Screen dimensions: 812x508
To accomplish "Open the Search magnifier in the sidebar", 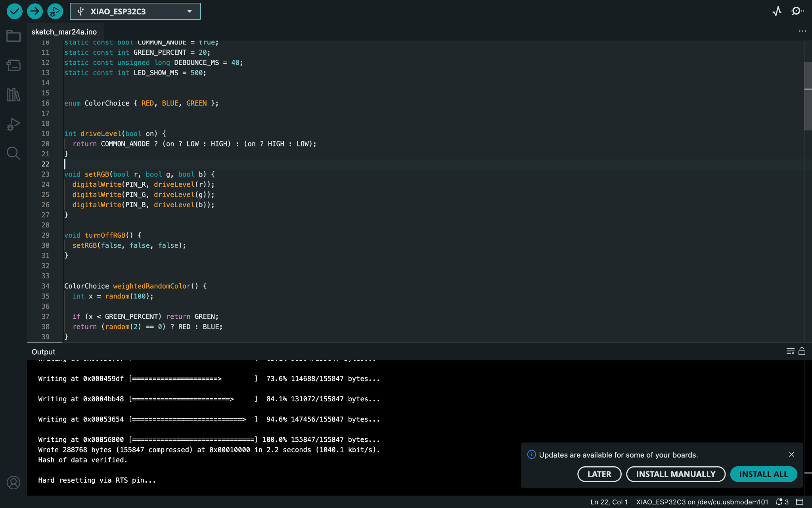I will point(13,153).
